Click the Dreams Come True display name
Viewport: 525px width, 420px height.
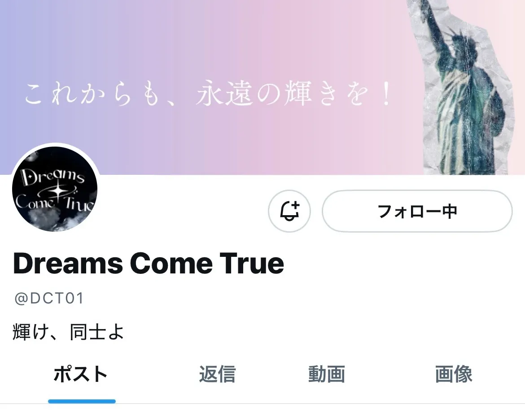click(149, 264)
